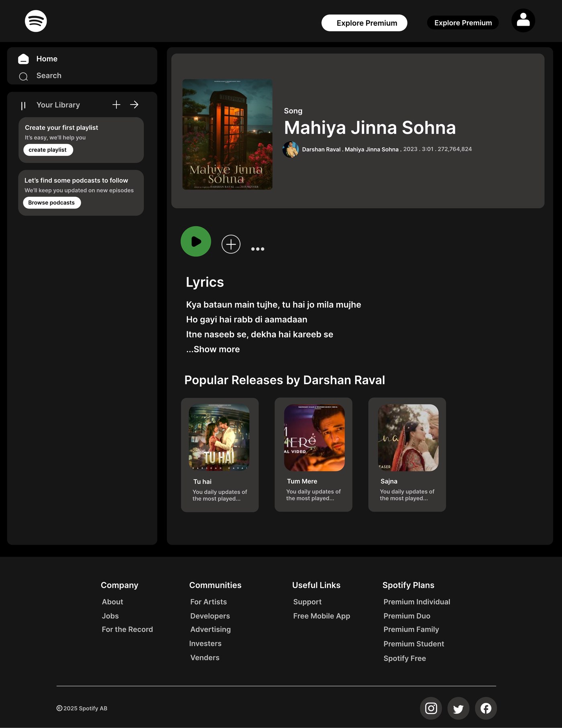Click the create playlist button

[48, 150]
